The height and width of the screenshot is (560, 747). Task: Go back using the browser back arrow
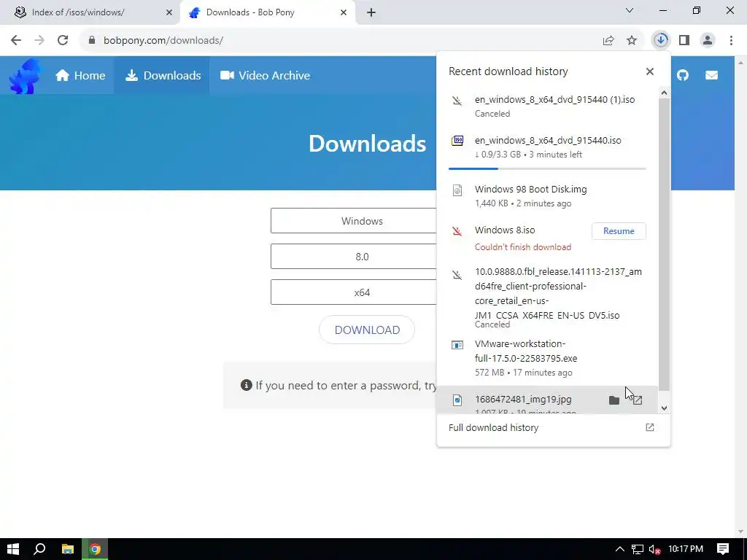16,40
